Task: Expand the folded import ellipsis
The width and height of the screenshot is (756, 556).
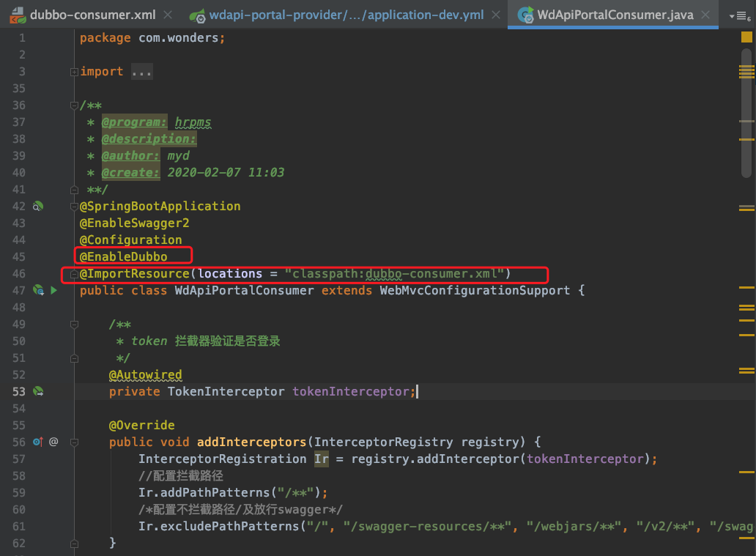Action: pos(142,72)
